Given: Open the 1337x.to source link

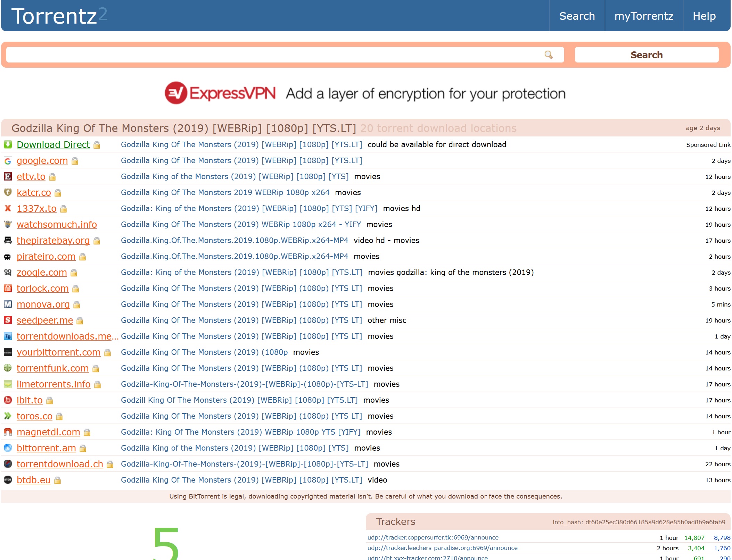Looking at the screenshot, I should [x=36, y=208].
